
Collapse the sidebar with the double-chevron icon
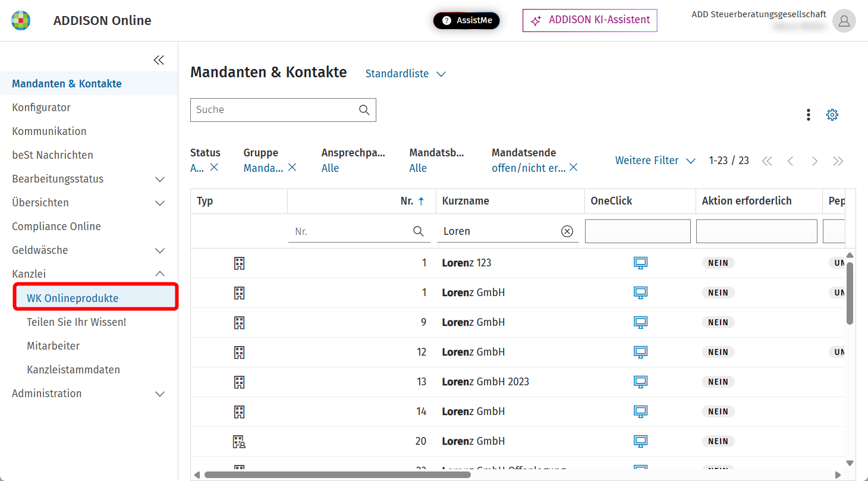point(159,60)
